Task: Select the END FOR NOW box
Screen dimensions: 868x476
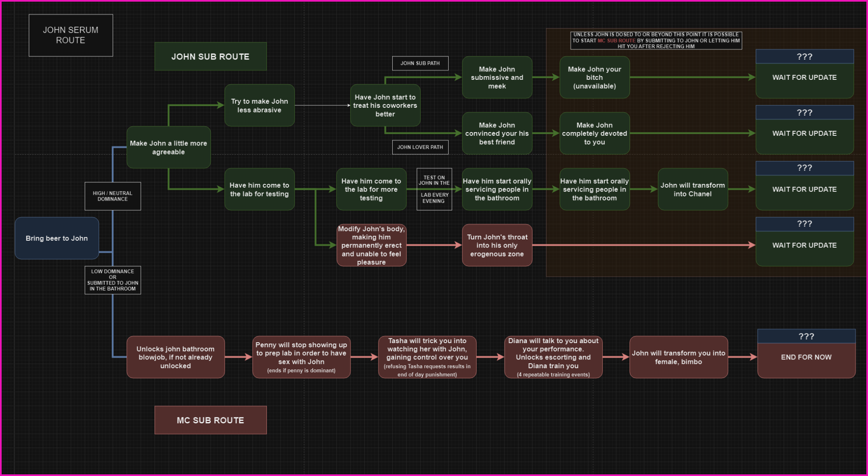Action: click(806, 357)
